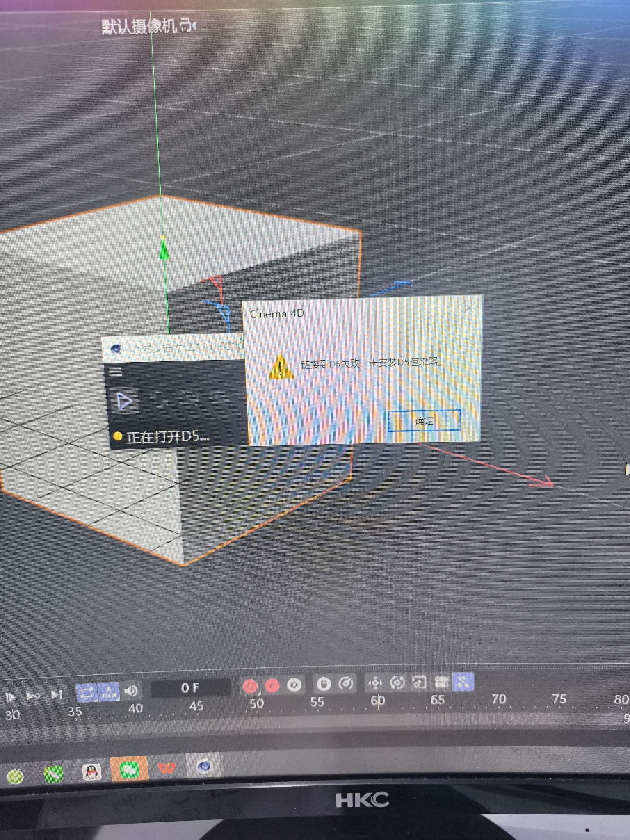Open the 默认摄像机 camera view label
630x840 pixels.
[x=139, y=27]
